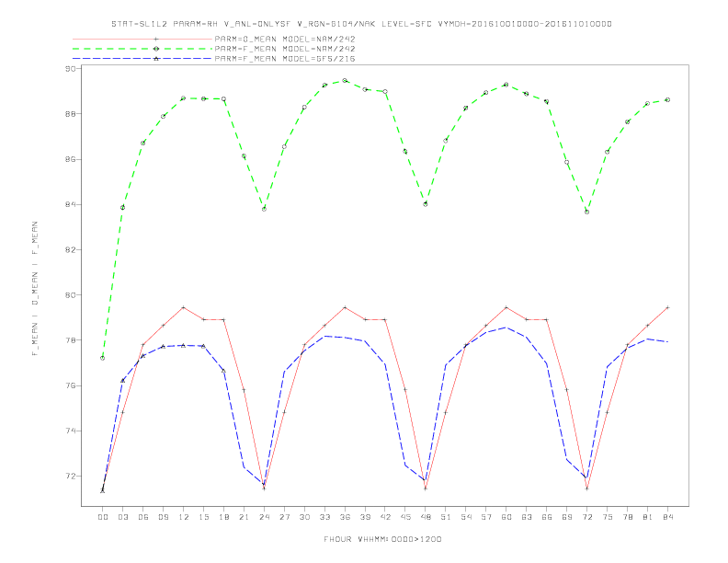This screenshot has width=728, height=563.
Task: Click y-axis tick label 74
Action: click(x=70, y=431)
